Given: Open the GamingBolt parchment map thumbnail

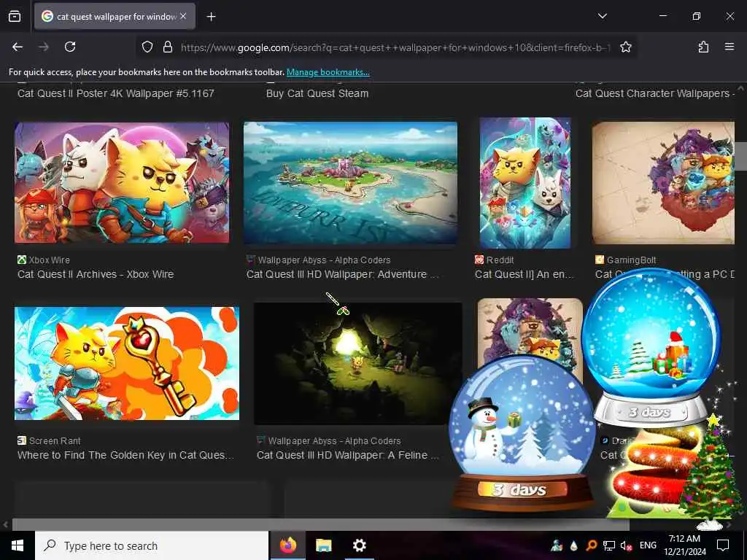Looking at the screenshot, I should (663, 183).
